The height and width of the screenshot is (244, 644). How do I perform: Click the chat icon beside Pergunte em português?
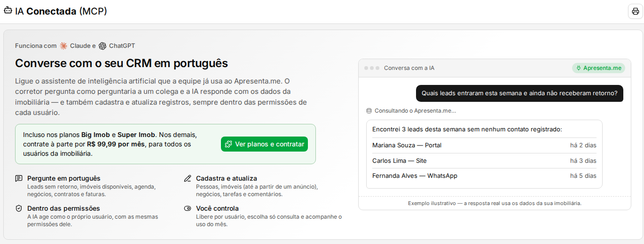[x=19, y=178]
